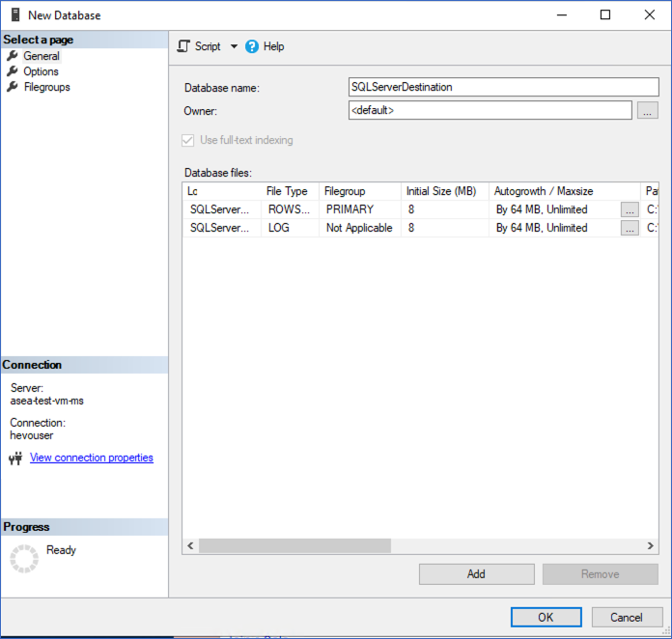Toggle Use full-text indexing checkbox

tap(187, 140)
